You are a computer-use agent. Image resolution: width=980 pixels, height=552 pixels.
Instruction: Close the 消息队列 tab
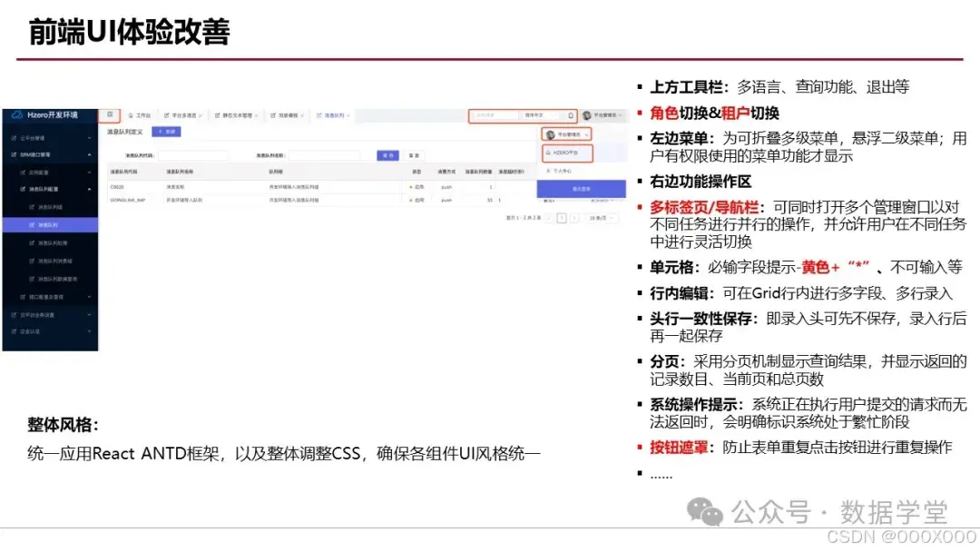(348, 115)
